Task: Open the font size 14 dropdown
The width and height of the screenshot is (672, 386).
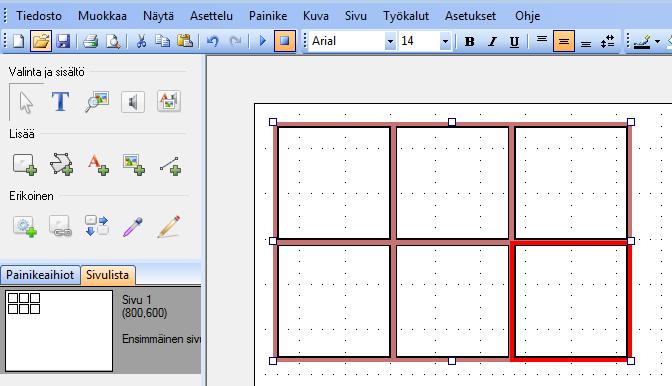Action: pos(445,42)
